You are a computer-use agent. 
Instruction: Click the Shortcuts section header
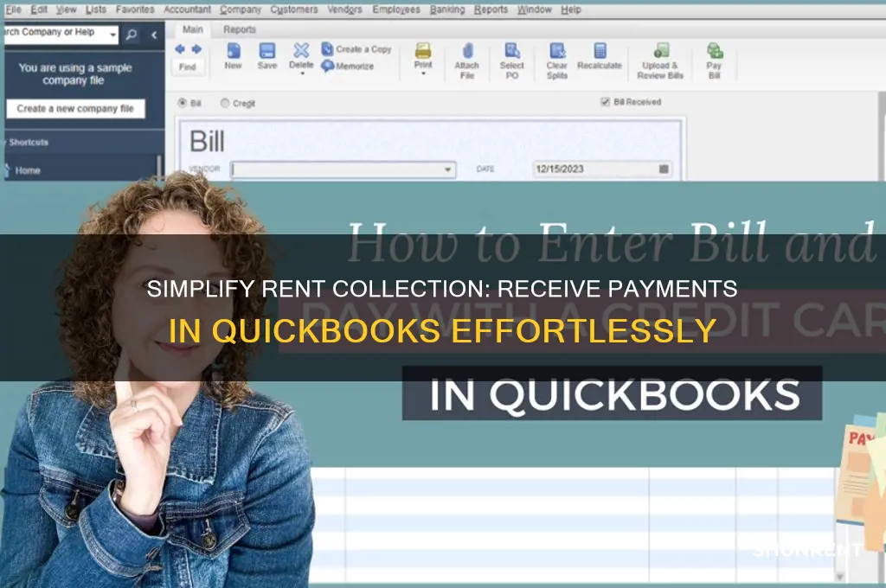[29, 143]
